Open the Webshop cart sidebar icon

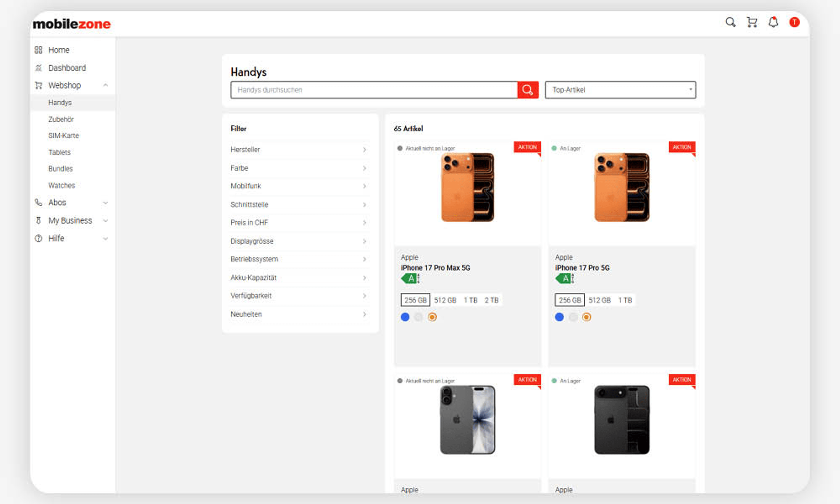[x=38, y=85]
